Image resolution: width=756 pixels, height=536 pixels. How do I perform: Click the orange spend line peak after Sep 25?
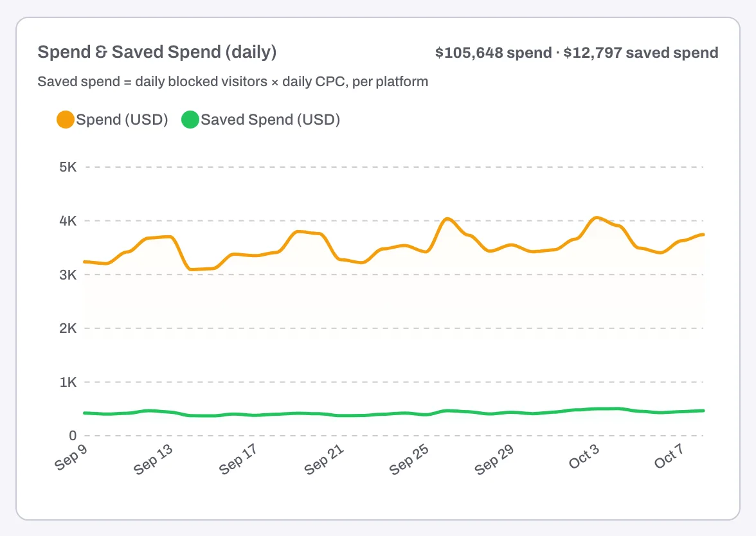[447, 219]
